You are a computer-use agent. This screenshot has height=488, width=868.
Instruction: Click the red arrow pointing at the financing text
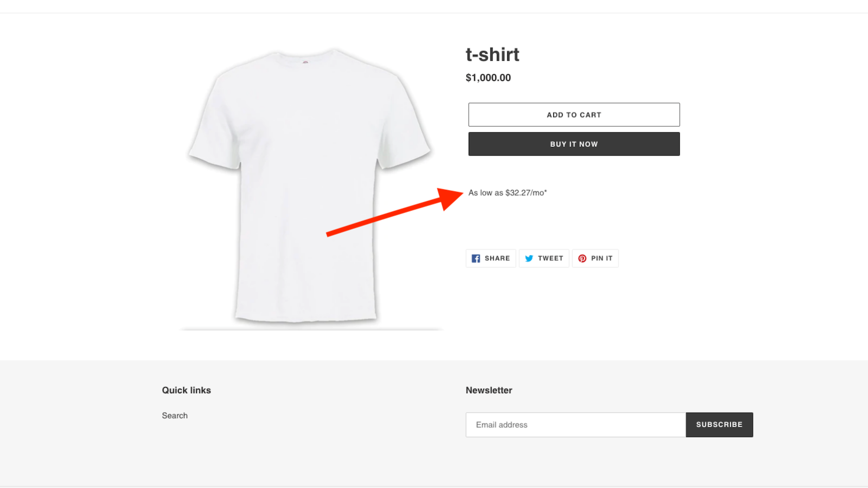391,214
